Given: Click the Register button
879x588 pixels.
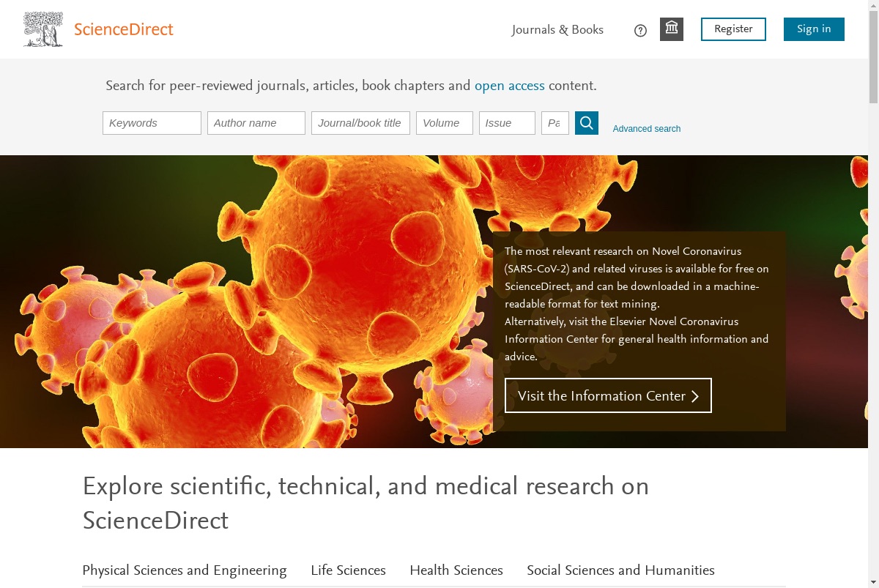Looking at the screenshot, I should coord(733,29).
